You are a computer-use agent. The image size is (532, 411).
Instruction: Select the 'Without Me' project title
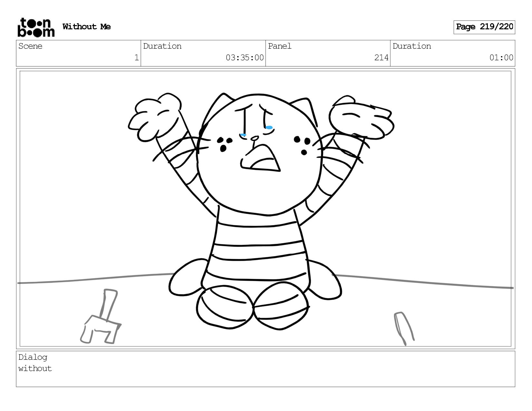(x=87, y=27)
